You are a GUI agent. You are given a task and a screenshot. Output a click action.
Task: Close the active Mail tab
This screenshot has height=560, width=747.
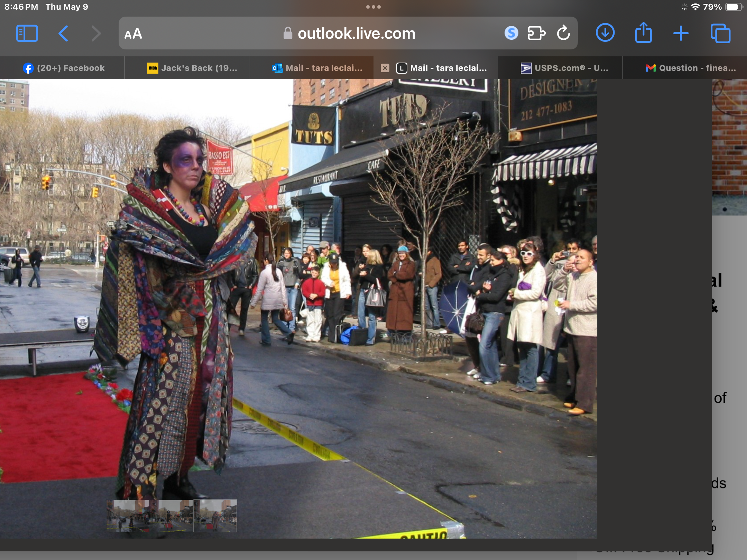[385, 68]
